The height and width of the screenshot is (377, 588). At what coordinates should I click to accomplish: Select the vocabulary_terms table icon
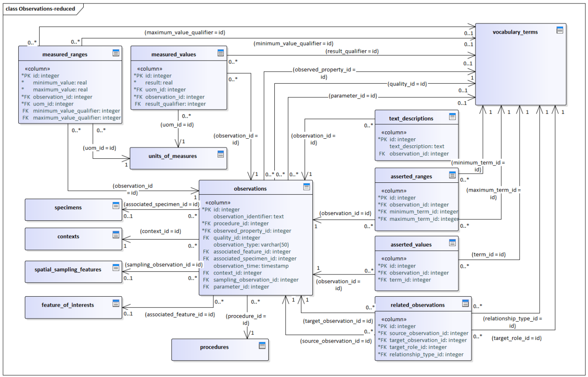(560, 30)
